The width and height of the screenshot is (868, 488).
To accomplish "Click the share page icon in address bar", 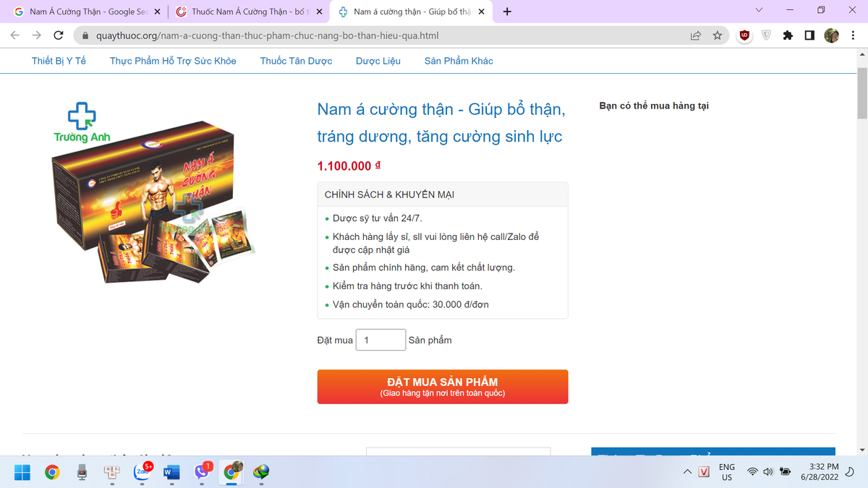I will (695, 35).
